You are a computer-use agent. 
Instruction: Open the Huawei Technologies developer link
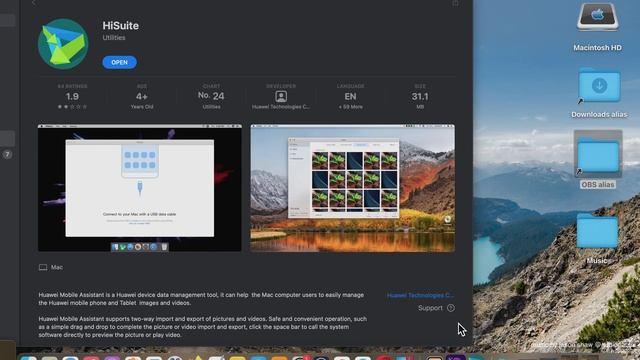click(420, 295)
